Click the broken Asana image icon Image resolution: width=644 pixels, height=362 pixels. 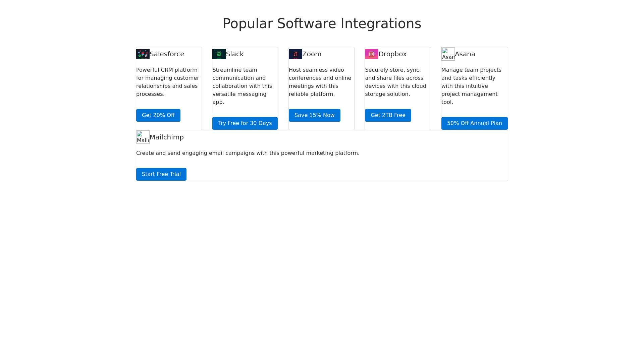(448, 54)
